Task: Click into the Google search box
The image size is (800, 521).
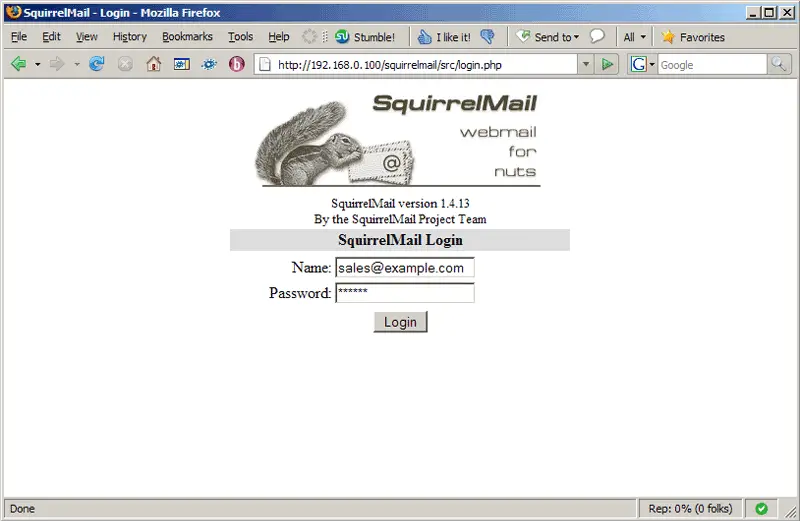Action: [x=712, y=65]
